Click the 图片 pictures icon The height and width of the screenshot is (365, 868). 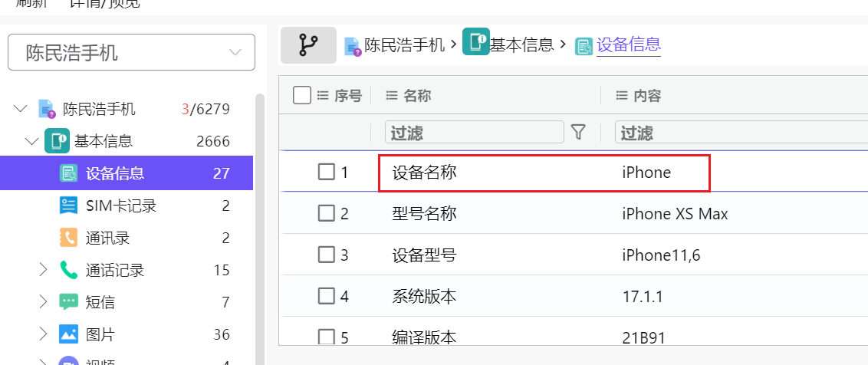[x=69, y=334]
